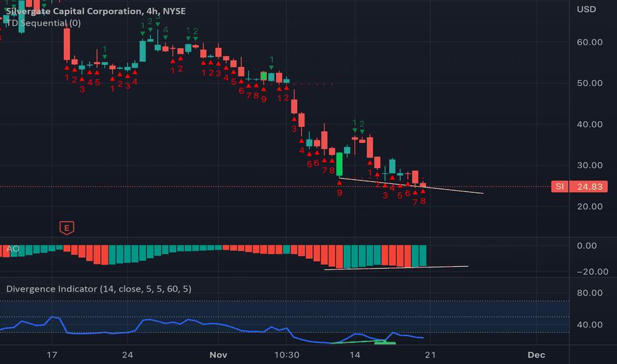
Task: Click the red TD count 9 near 10:30
Action: click(x=263, y=99)
